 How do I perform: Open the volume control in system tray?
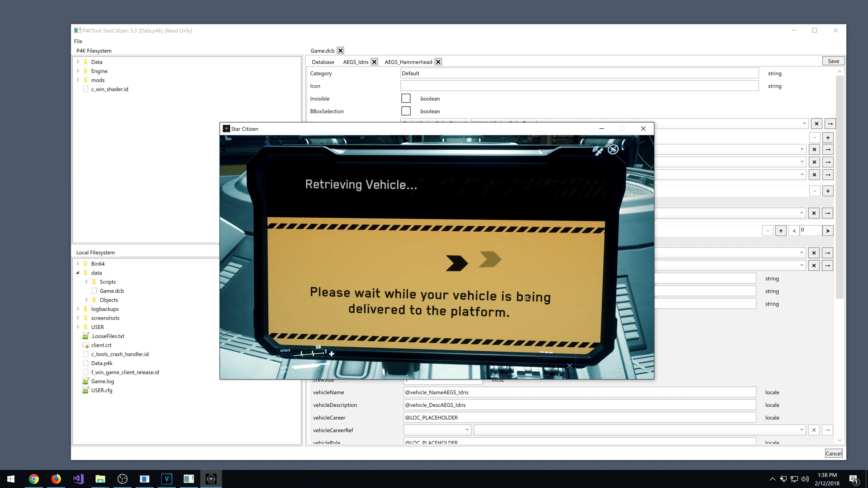pyautogui.click(x=805, y=479)
